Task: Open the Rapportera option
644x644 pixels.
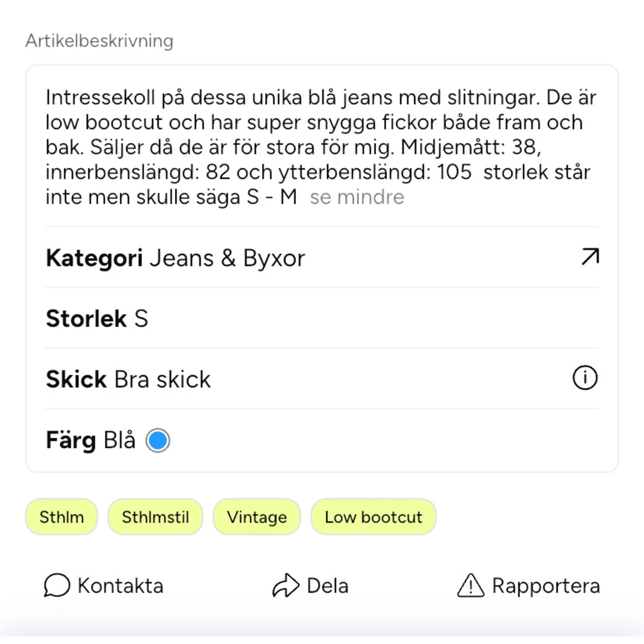Action: 528,586
